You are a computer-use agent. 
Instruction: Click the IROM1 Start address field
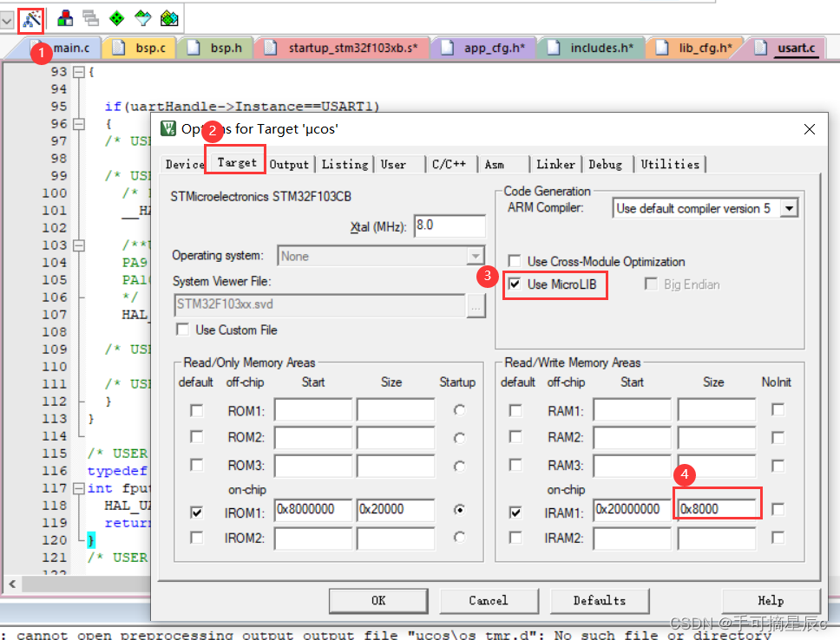point(313,509)
